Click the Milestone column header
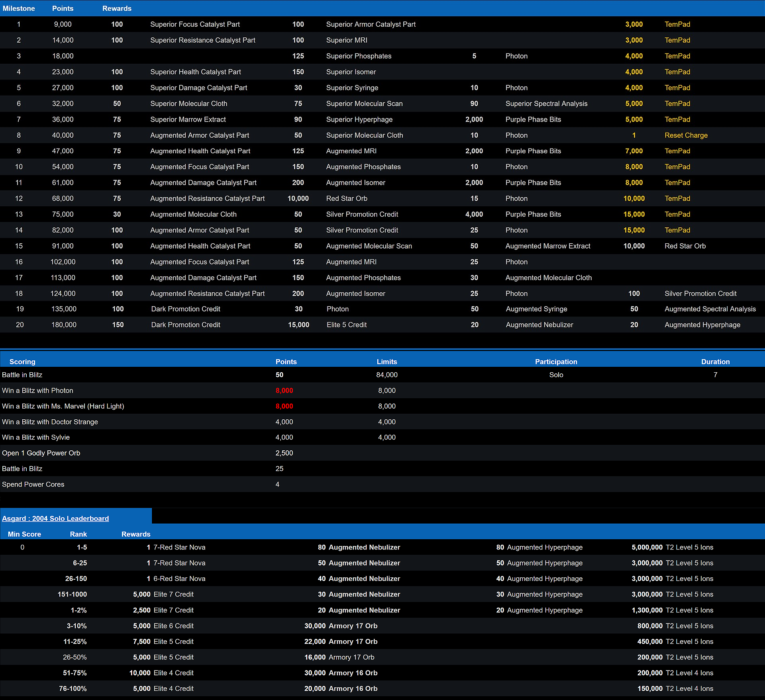765x700 pixels. pyautogui.click(x=19, y=8)
